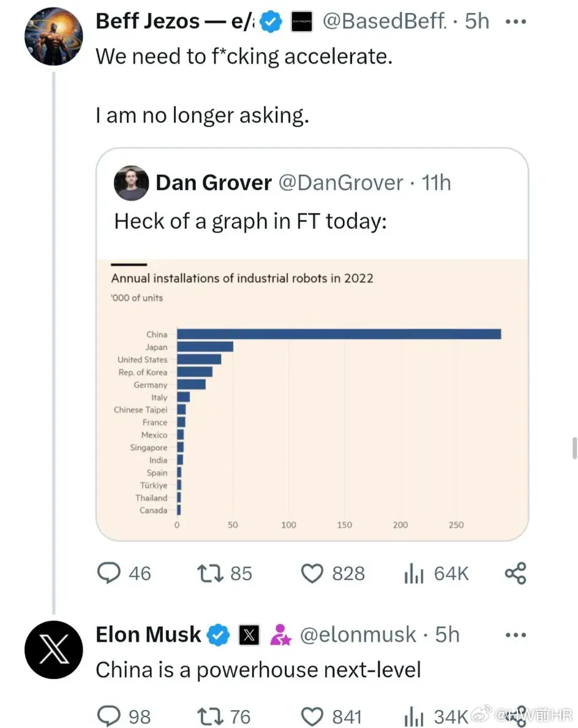The height and width of the screenshot is (728, 578).
Task: Like the Beff Jezos tweet
Action: [x=312, y=573]
